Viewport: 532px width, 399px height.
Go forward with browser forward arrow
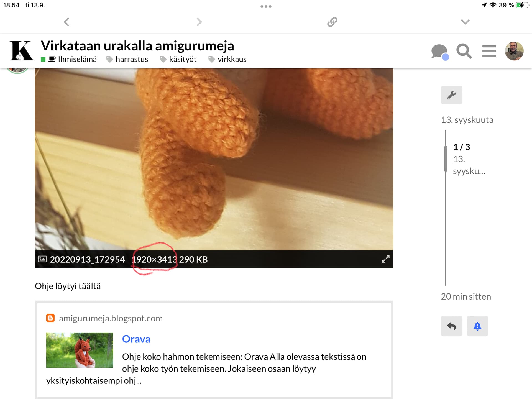pos(199,22)
